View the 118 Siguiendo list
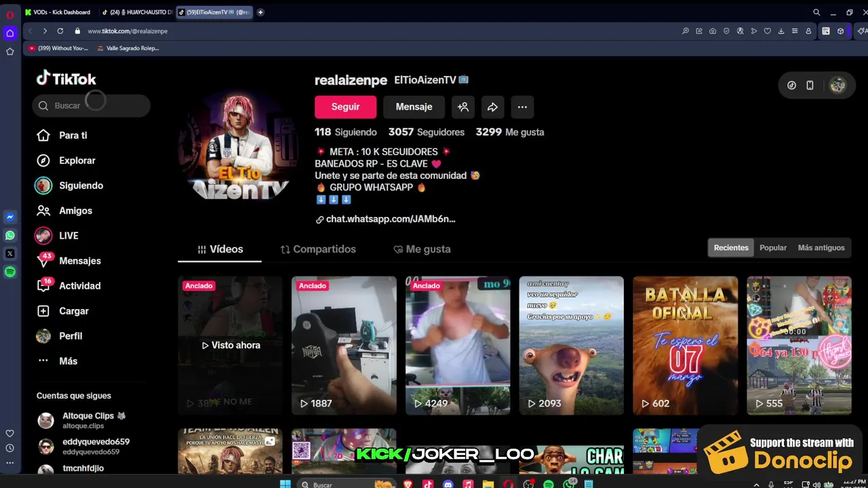868x488 pixels. pyautogui.click(x=345, y=132)
